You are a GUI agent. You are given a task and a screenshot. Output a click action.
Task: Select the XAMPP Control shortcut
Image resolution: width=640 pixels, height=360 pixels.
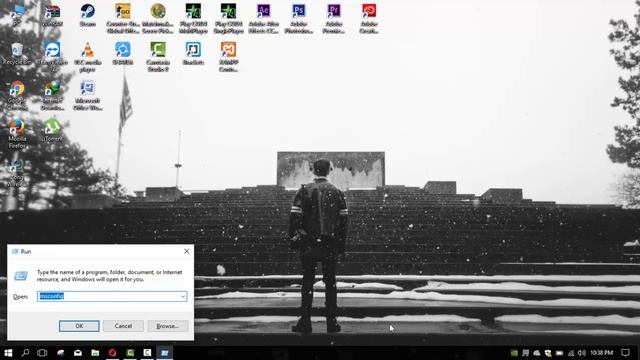coord(228,57)
